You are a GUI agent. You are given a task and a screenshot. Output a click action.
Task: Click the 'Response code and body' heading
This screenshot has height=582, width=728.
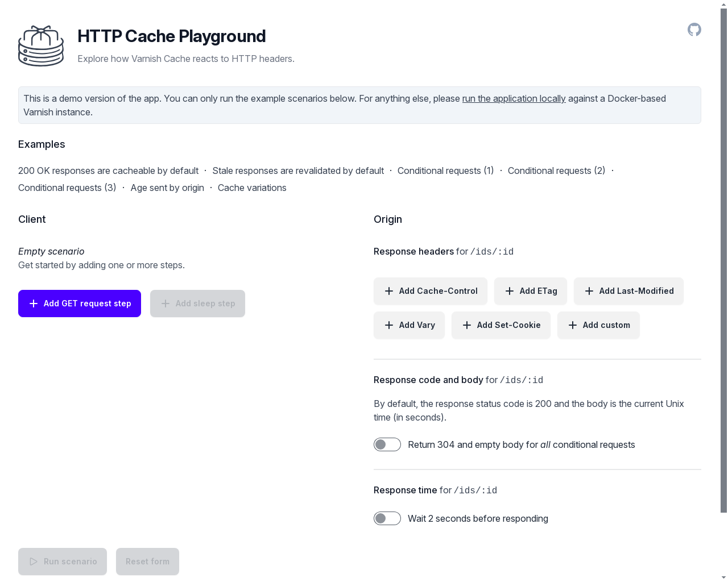[428, 380]
